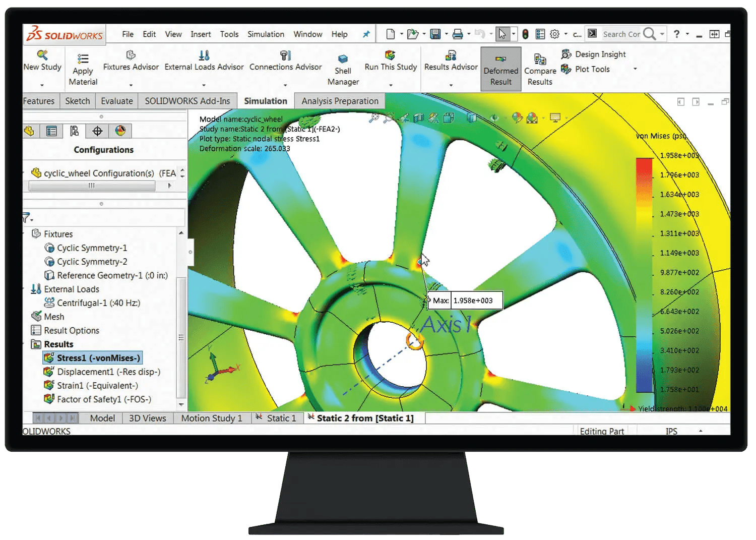Image resolution: width=756 pixels, height=540 pixels.
Task: Click Compare Results
Action: click(540, 70)
